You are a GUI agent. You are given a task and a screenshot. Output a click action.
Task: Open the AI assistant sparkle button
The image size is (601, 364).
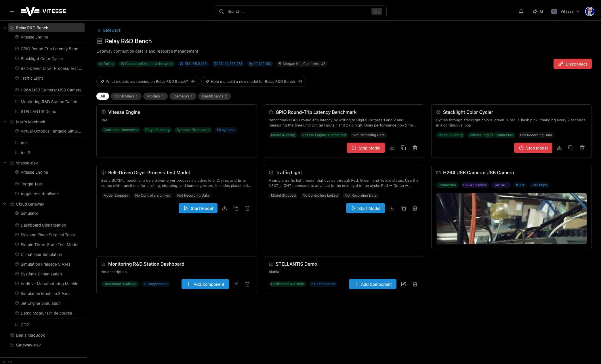coord(538,12)
